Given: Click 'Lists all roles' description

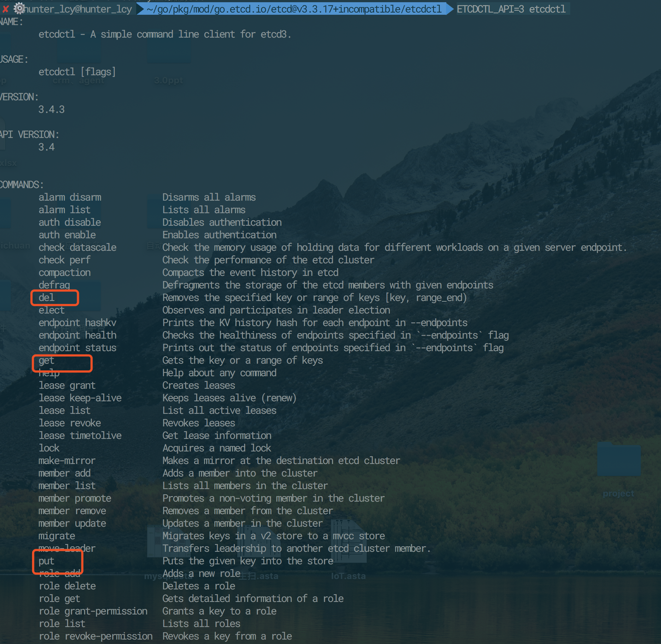Looking at the screenshot, I should (201, 624).
